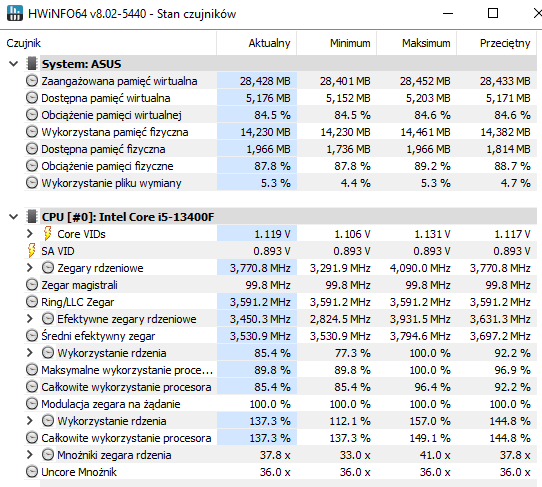Click the clock icon beside Zegar magistrali
The width and height of the screenshot is (542, 487).
(32, 285)
